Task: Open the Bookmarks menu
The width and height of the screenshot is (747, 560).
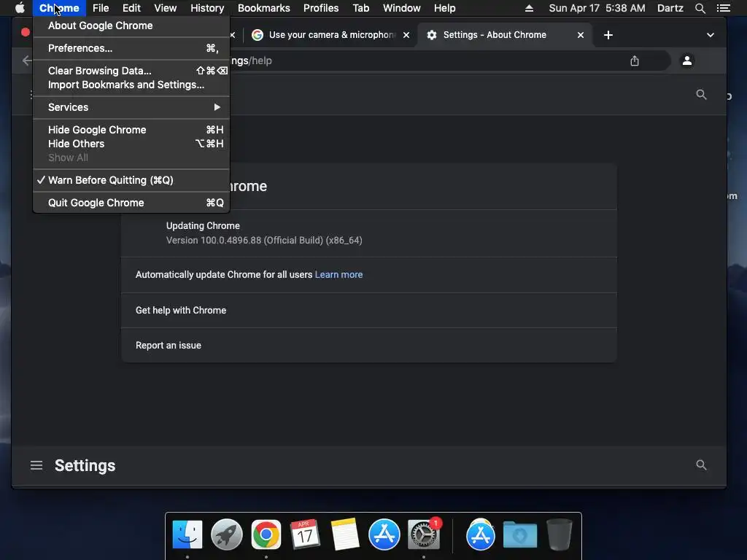Action: tap(264, 8)
